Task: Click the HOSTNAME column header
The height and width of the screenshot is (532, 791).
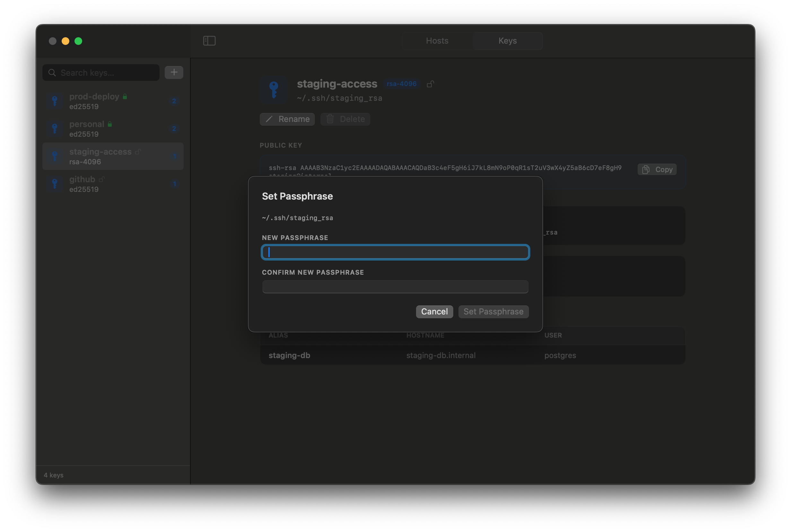Action: (x=425, y=335)
